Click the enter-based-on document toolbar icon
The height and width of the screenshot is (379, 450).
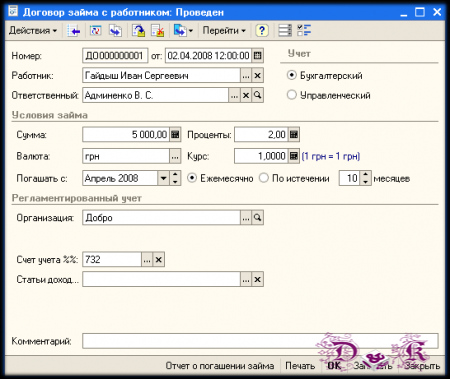tap(180, 31)
